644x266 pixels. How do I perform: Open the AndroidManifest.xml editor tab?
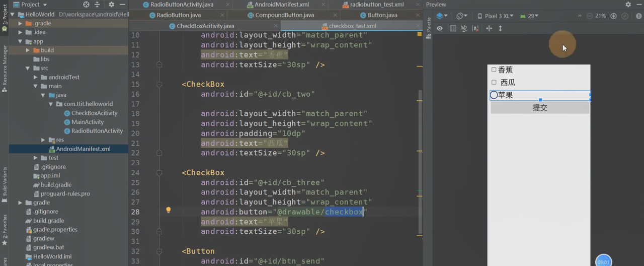tap(277, 5)
